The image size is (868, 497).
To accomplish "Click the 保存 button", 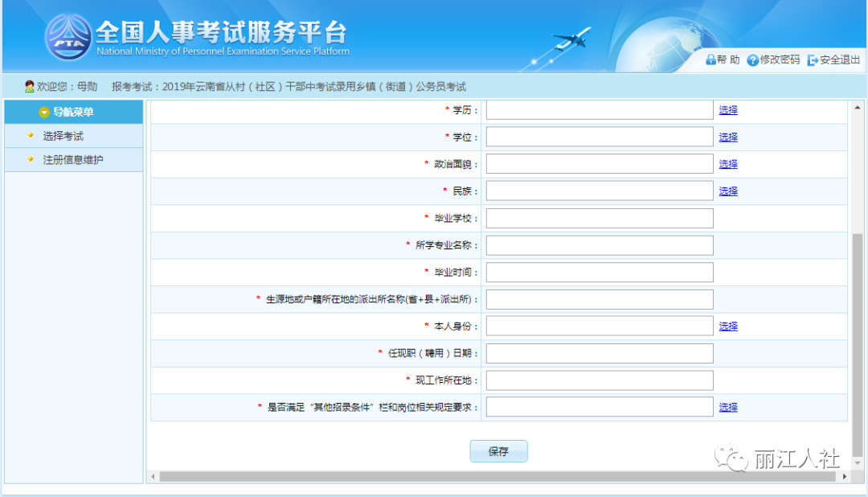I will coord(499,451).
